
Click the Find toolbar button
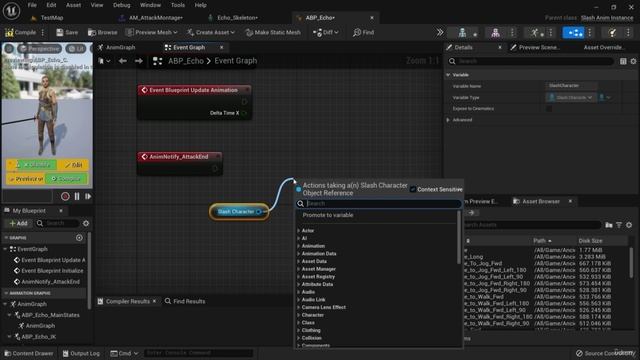[363, 32]
